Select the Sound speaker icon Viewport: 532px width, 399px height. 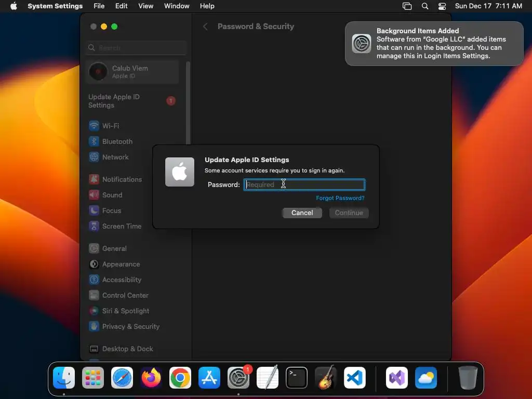pyautogui.click(x=94, y=195)
